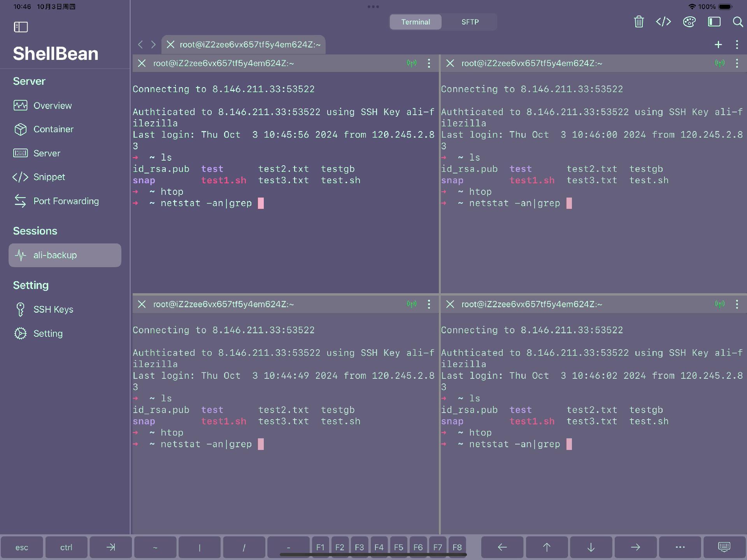Select the ali-backup session

[x=65, y=255]
